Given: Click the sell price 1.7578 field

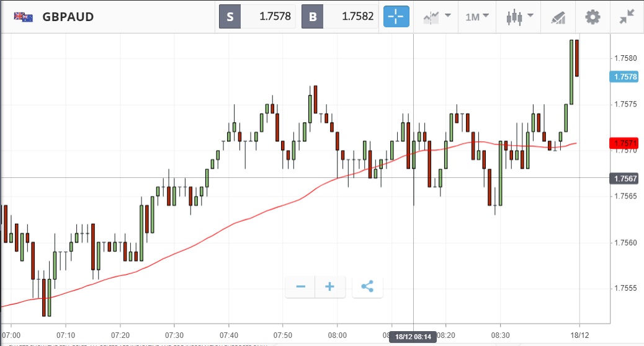Looking at the screenshot, I should pos(268,17).
